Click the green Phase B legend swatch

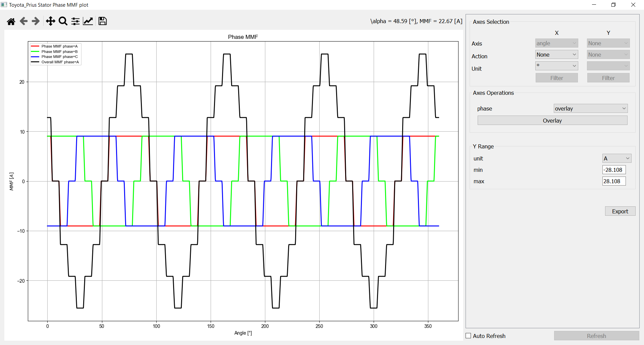click(35, 52)
